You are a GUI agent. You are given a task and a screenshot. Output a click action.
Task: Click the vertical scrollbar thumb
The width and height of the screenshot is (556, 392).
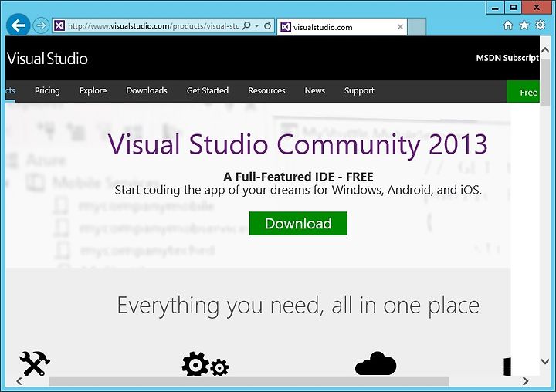pos(545,82)
